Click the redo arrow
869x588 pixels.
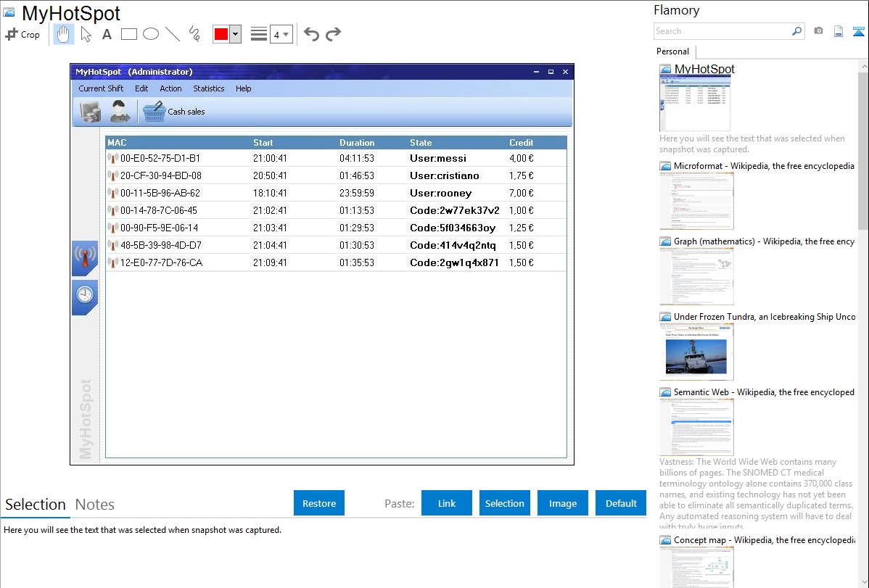click(x=333, y=34)
